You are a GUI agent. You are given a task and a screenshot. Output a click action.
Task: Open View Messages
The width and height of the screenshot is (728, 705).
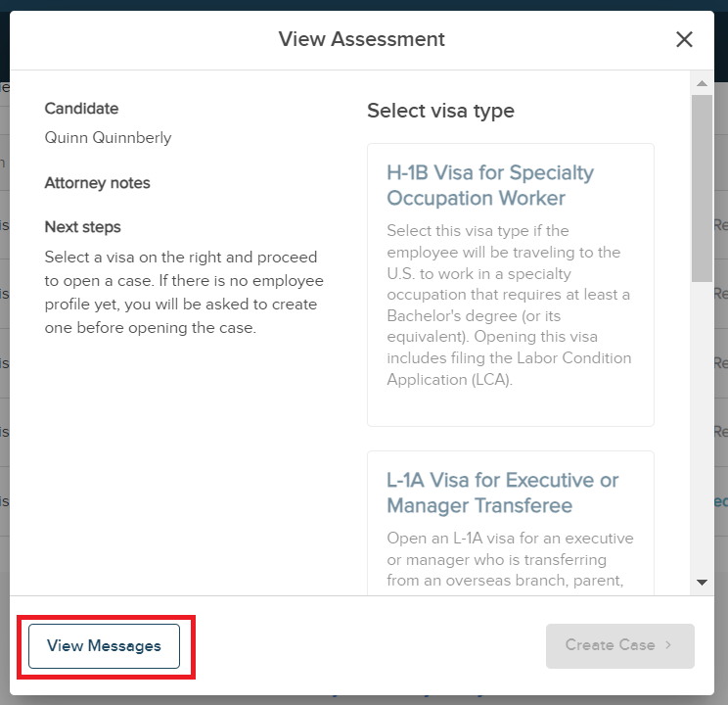pos(104,645)
